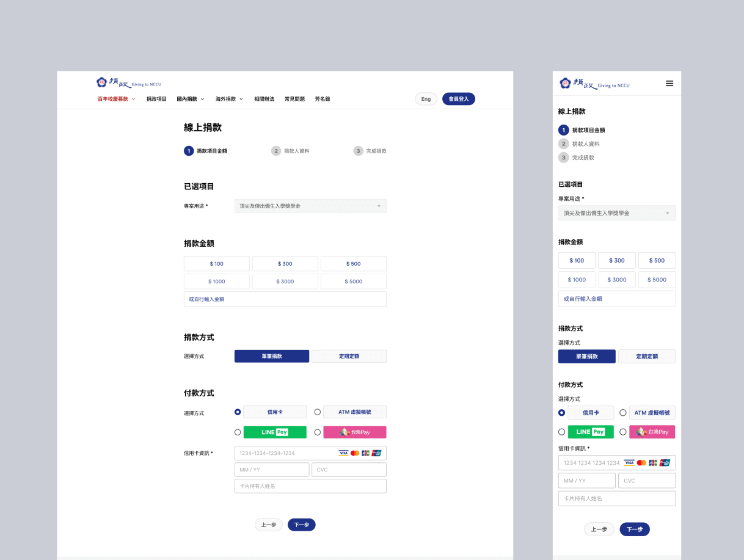Click step 3 完成捐款 circle indicator

[x=358, y=151]
